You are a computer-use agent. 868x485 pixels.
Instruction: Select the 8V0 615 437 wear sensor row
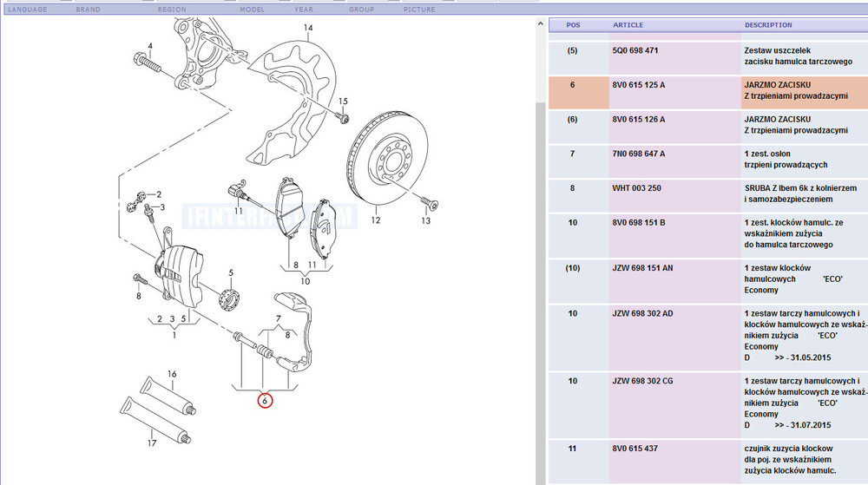(635, 449)
